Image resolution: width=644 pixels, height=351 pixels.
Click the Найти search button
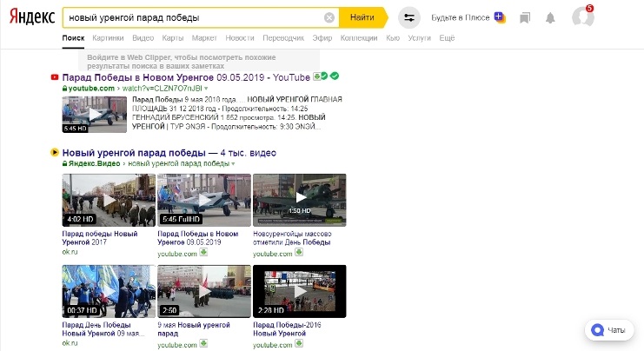[x=362, y=17]
